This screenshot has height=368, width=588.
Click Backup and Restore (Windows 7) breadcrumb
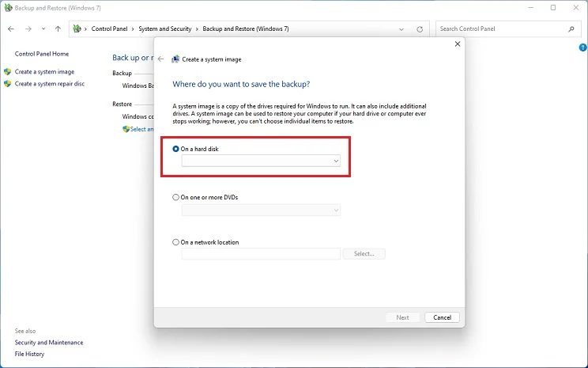pyautogui.click(x=246, y=29)
